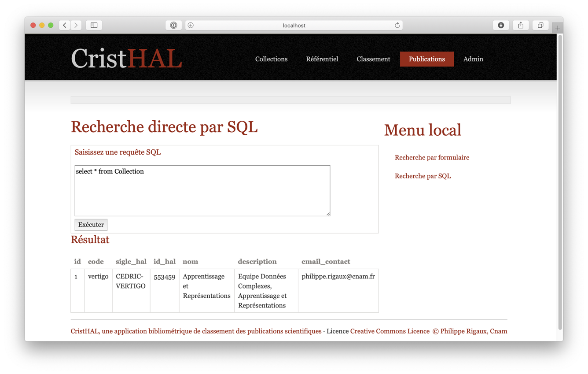Go to the Référentiel menu

pyautogui.click(x=322, y=59)
